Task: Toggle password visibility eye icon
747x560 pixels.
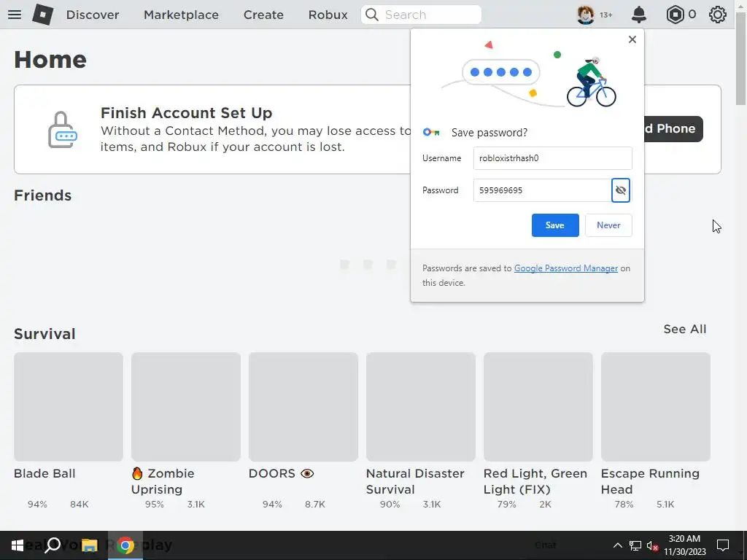Action: pyautogui.click(x=620, y=190)
